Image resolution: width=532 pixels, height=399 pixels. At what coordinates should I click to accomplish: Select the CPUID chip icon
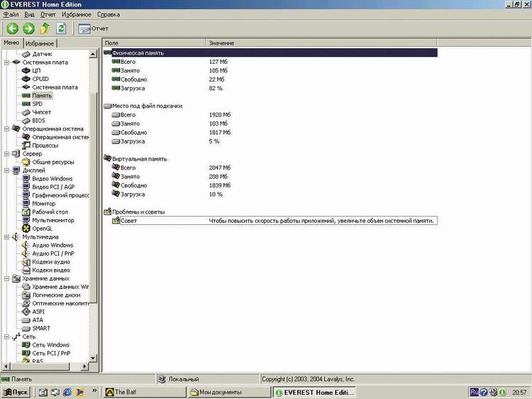pos(26,79)
